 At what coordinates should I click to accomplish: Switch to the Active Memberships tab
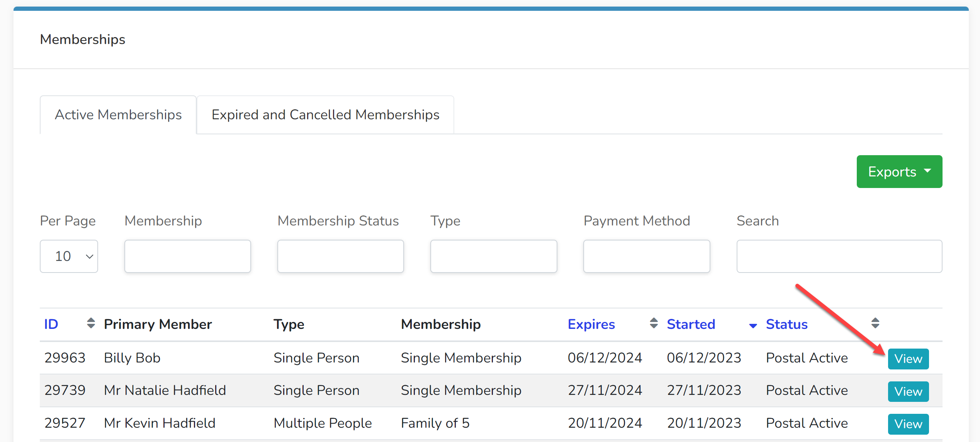click(x=118, y=115)
